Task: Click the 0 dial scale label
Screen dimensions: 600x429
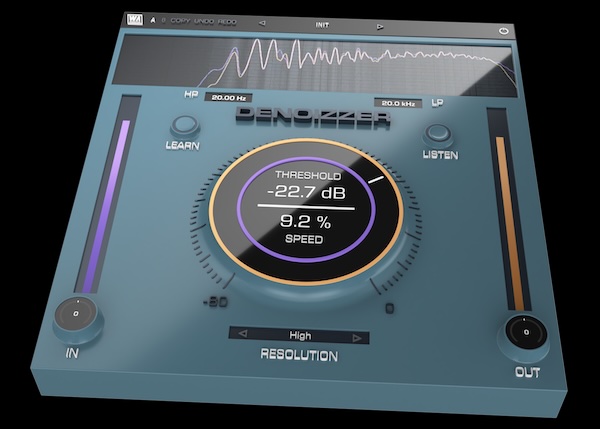Action: [390, 308]
